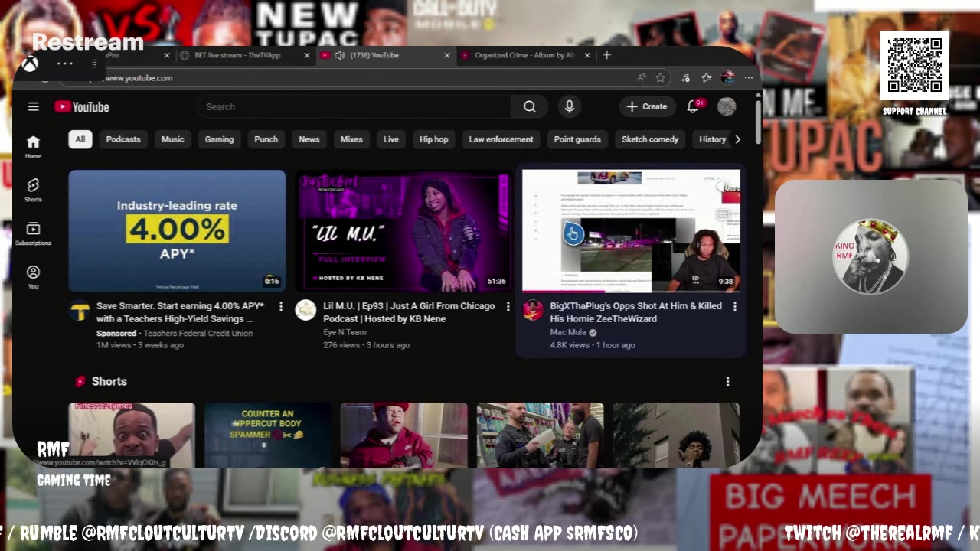Screen dimensions: 980x551
Task: Open Shorts in the sidebar
Action: [33, 190]
